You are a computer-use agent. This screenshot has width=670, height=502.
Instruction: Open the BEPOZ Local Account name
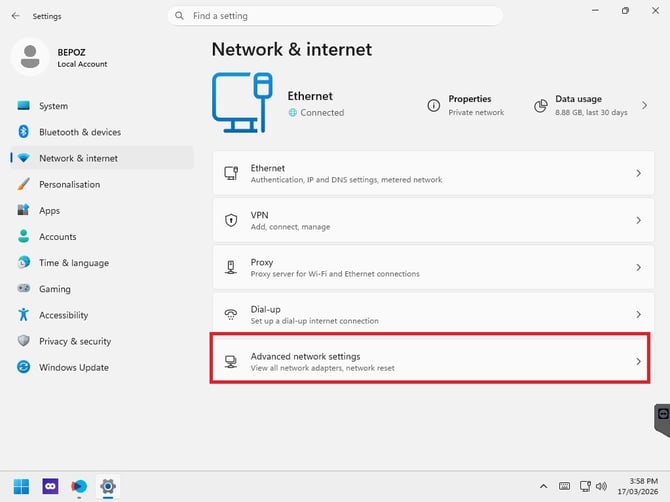coord(82,58)
